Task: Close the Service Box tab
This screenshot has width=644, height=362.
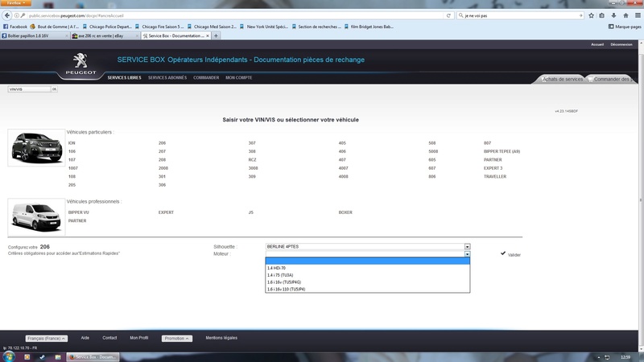Action: point(208,36)
